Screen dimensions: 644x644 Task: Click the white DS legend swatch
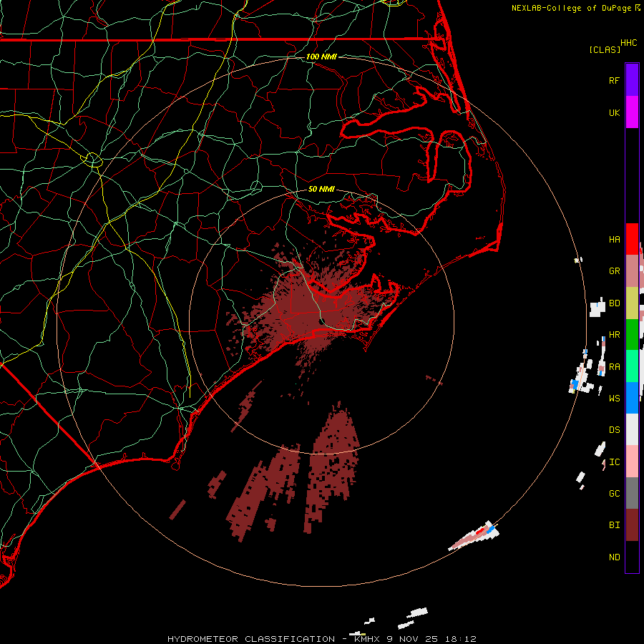(632, 429)
